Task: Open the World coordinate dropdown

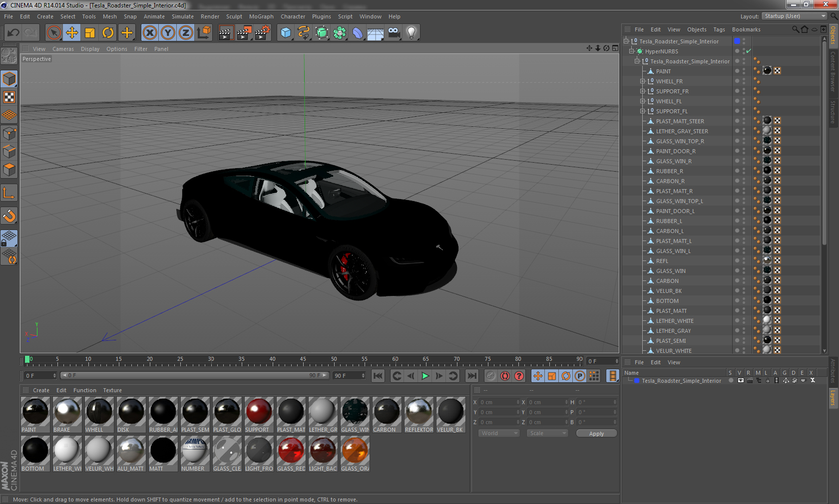Action: tap(499, 433)
